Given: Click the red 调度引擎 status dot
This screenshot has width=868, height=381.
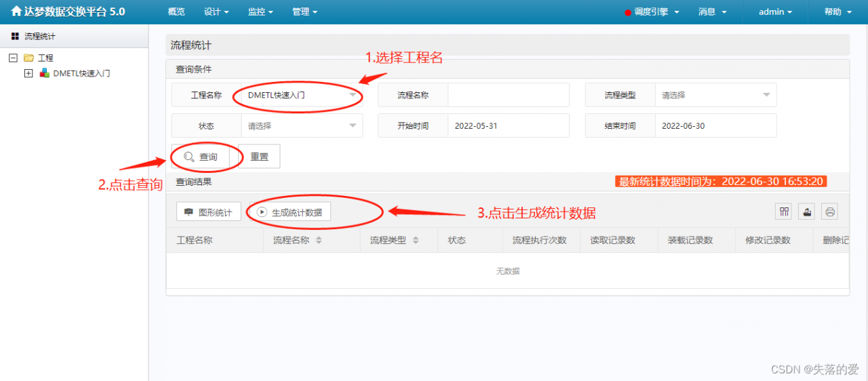Looking at the screenshot, I should tap(628, 12).
